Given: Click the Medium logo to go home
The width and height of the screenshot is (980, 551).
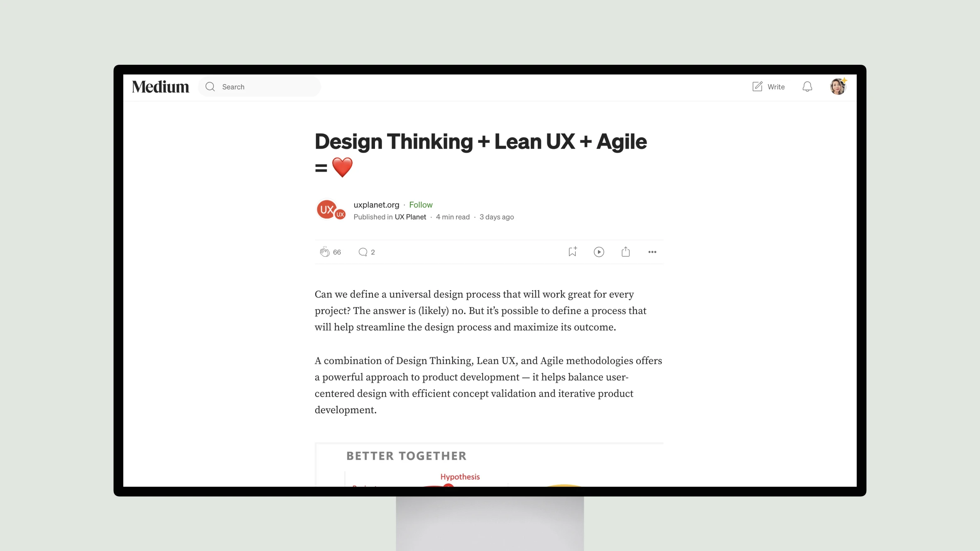Looking at the screenshot, I should click(160, 86).
